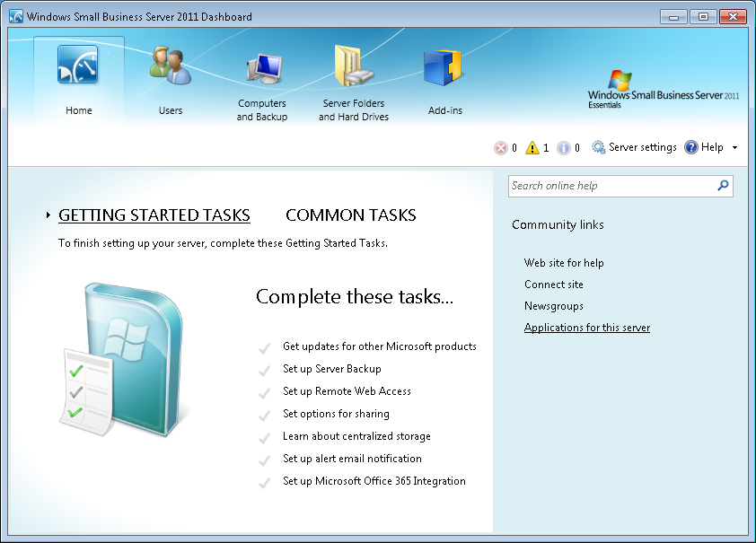Image resolution: width=756 pixels, height=543 pixels.
Task: Select the Home label in navigation
Action: click(79, 110)
